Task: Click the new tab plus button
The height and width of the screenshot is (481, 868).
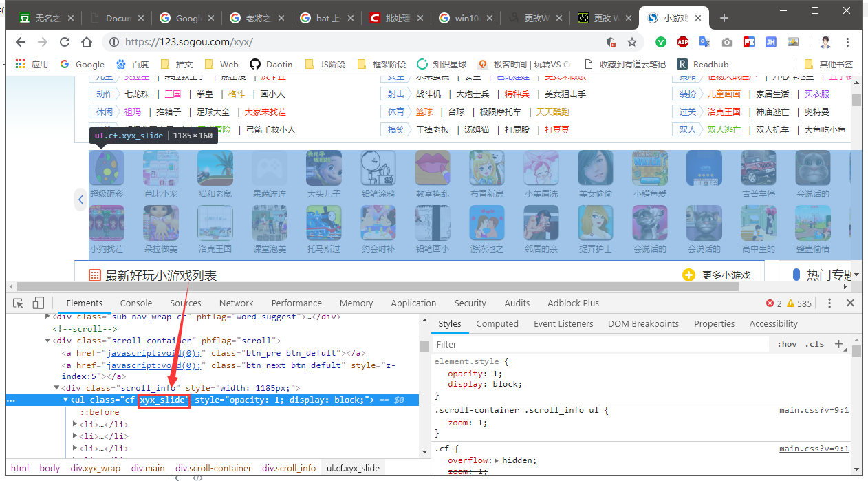Action: coord(724,18)
